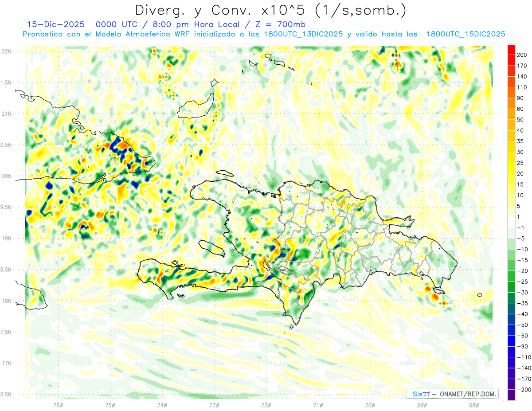Click the '-110' value on the color scale

coord(525,357)
